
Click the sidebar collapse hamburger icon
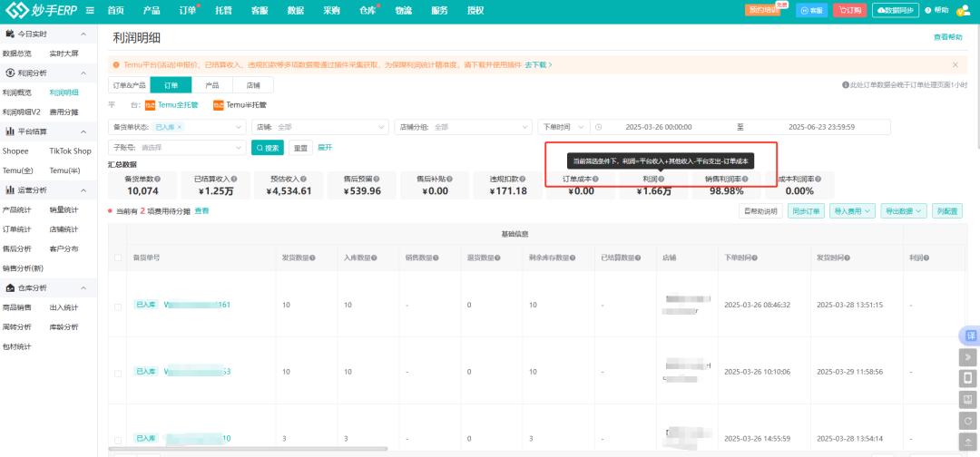pyautogui.click(x=90, y=10)
